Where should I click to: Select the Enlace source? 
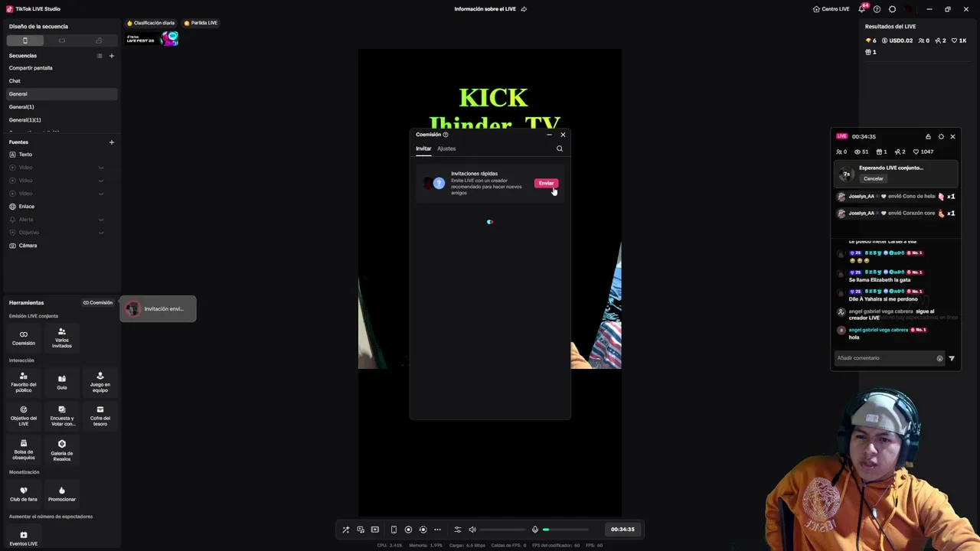[x=62, y=207]
